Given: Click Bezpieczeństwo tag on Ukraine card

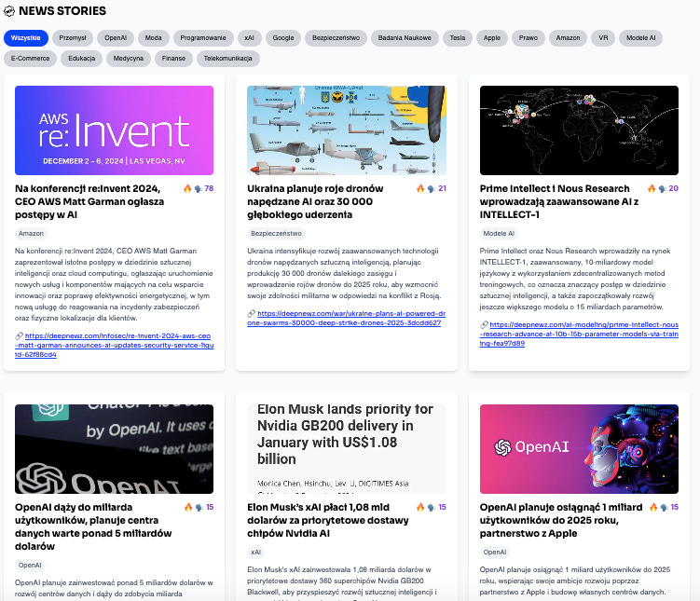Looking at the screenshot, I should (x=276, y=233).
